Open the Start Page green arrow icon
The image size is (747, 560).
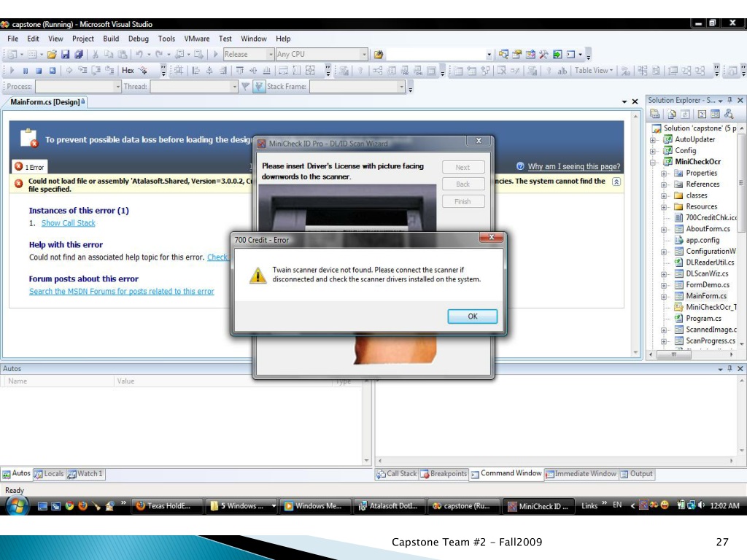(x=557, y=54)
